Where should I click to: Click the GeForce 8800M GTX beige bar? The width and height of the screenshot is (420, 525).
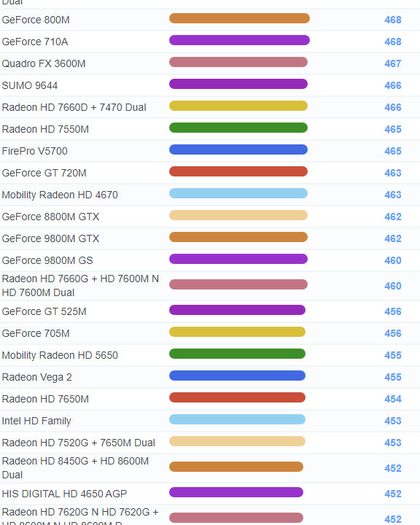[238, 215]
